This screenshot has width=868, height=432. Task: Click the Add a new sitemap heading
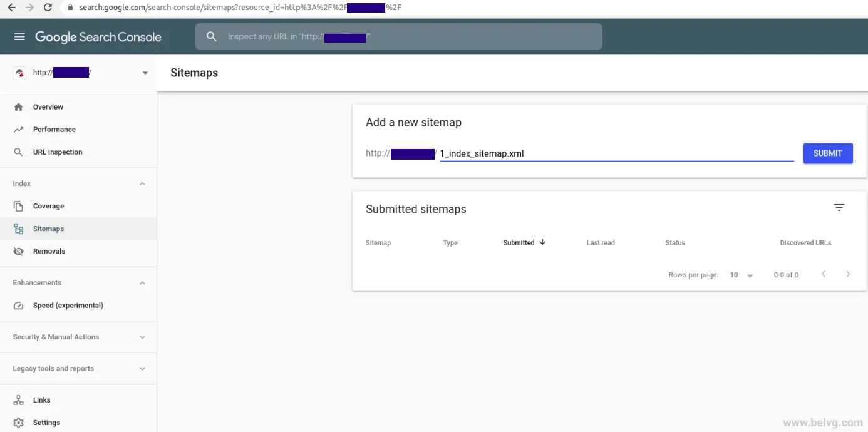(x=413, y=123)
